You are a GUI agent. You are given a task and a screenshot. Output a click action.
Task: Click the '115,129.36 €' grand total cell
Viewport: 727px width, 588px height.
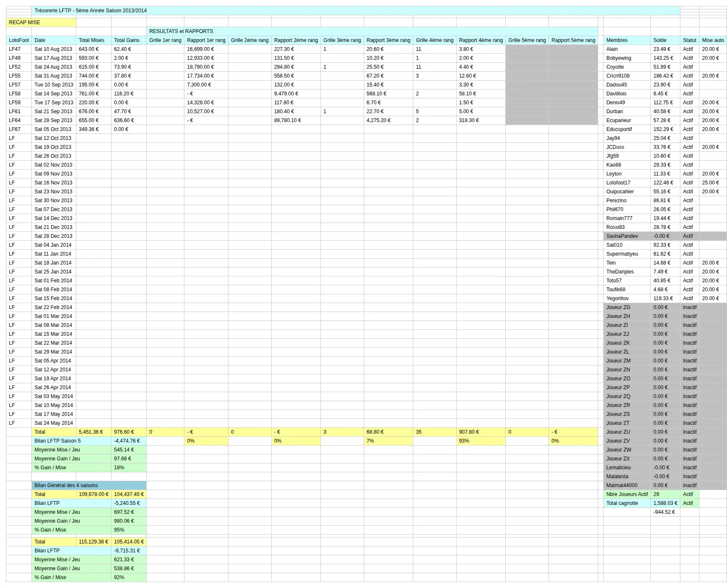[x=94, y=542]
